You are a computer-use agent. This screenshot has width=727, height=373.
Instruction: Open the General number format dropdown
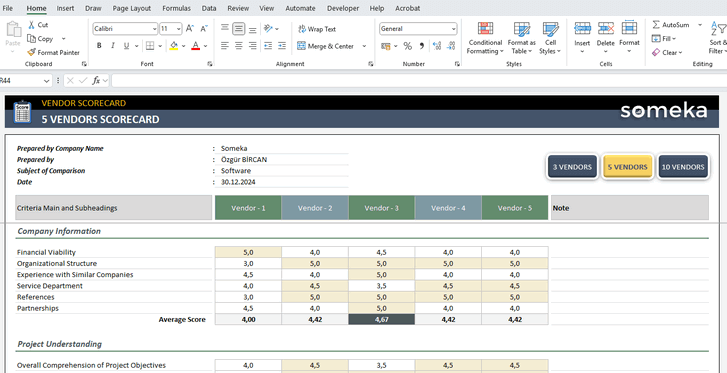pos(453,29)
